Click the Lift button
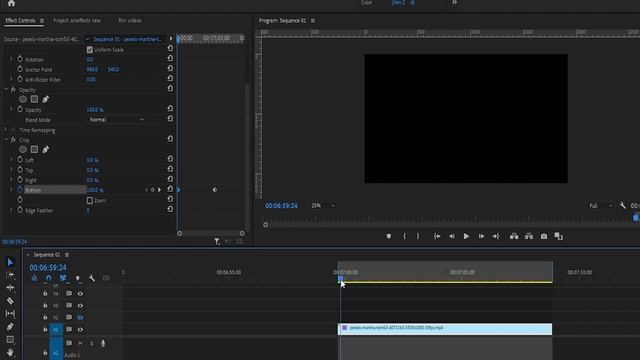Viewport: 640px width, 360px height. [514, 236]
